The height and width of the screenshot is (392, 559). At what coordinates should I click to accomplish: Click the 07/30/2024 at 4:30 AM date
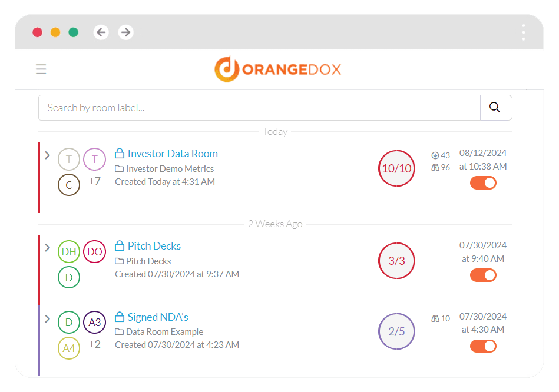(482, 323)
